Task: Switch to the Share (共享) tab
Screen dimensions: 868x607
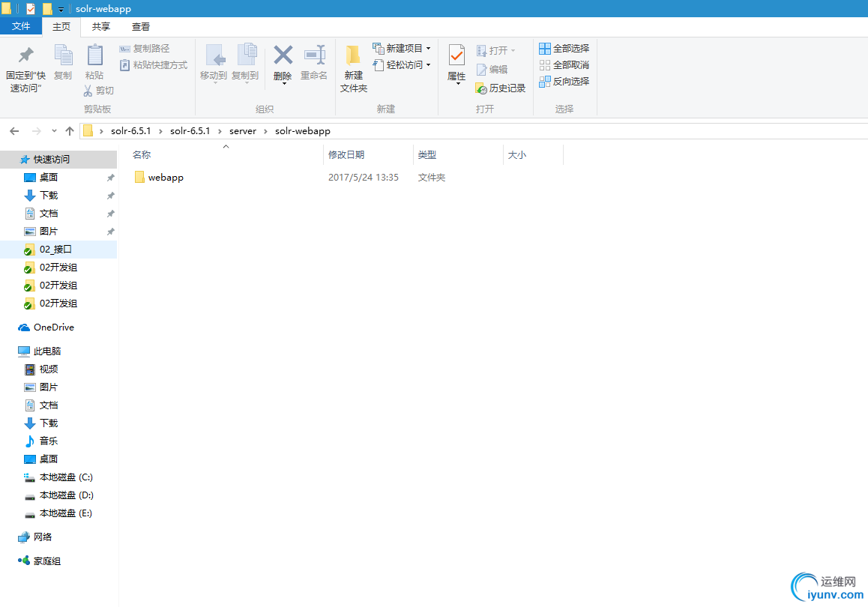Action: 100,26
